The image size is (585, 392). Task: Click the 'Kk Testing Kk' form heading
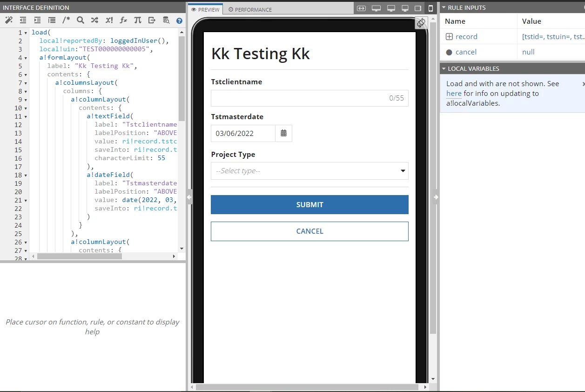pyautogui.click(x=260, y=54)
